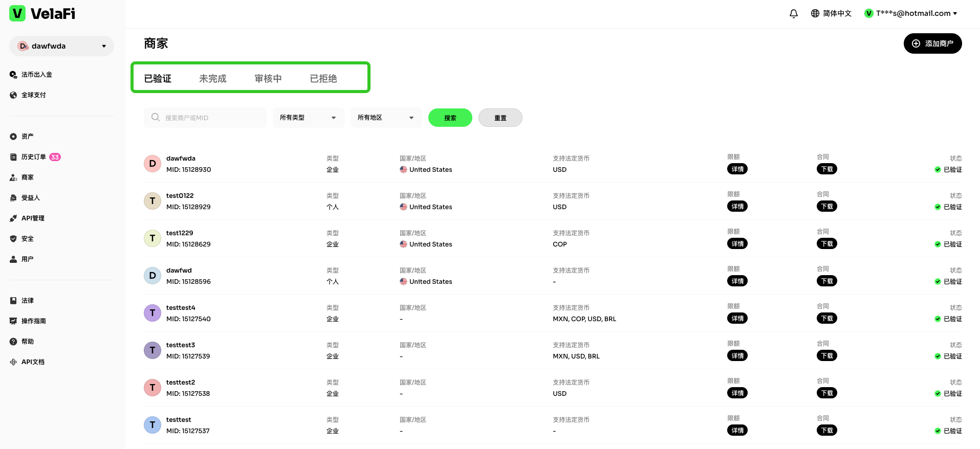Go to 资产 in the sidebar

(x=27, y=137)
